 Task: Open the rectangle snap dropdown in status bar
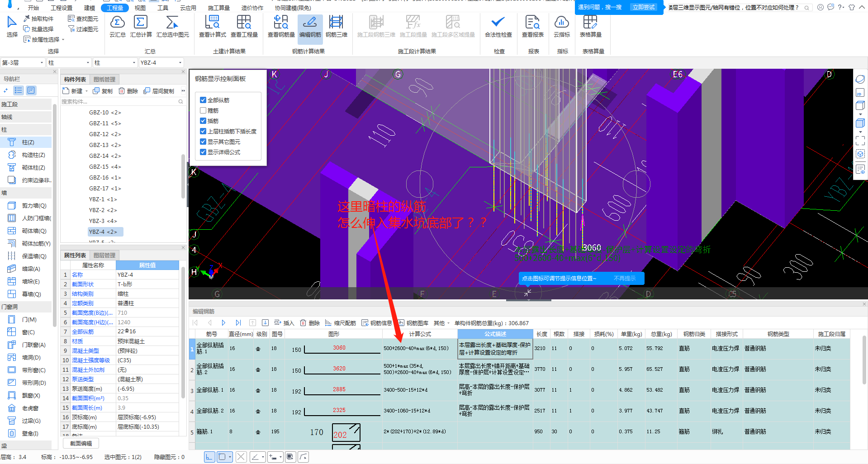tap(230, 457)
